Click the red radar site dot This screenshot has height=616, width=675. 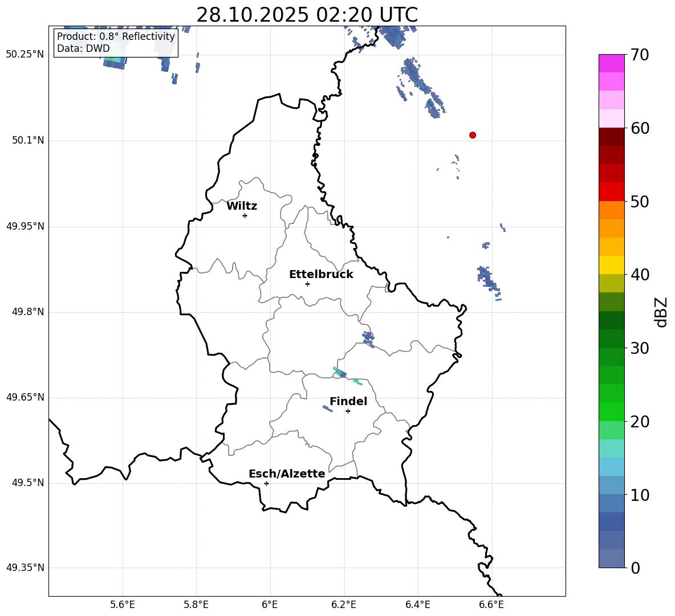coord(473,135)
